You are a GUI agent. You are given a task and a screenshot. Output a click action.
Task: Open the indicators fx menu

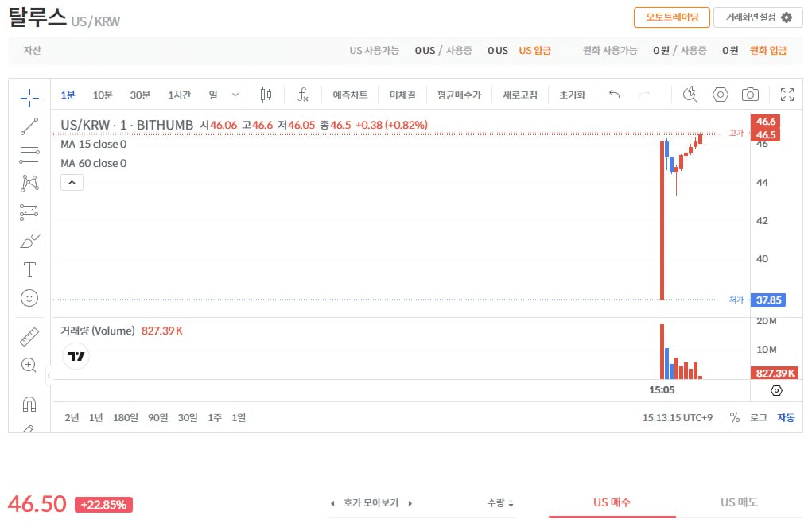(x=302, y=95)
